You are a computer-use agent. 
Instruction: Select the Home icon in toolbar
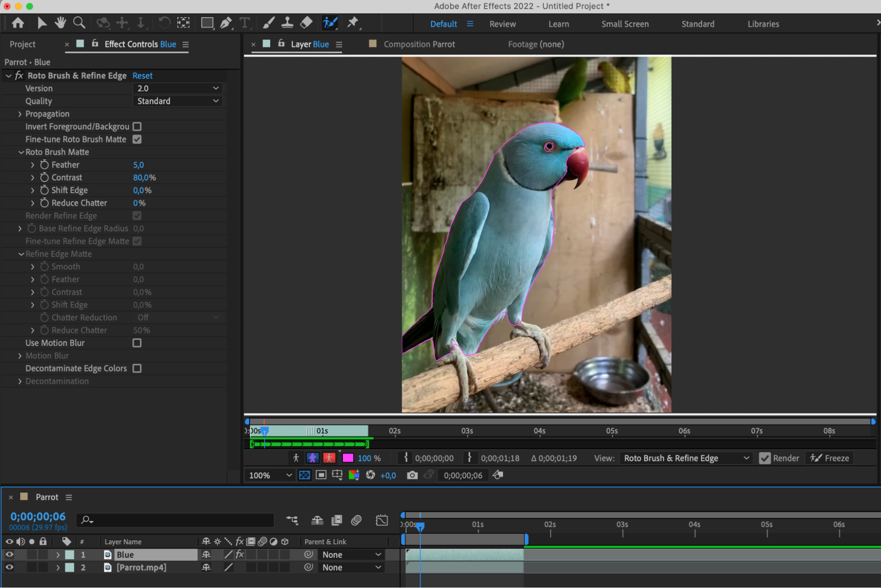(x=18, y=23)
